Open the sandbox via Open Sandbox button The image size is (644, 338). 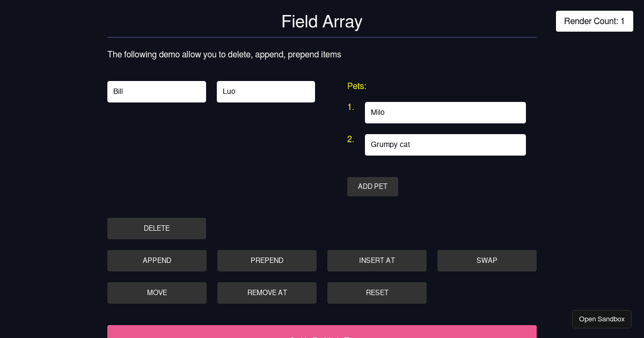(602, 319)
